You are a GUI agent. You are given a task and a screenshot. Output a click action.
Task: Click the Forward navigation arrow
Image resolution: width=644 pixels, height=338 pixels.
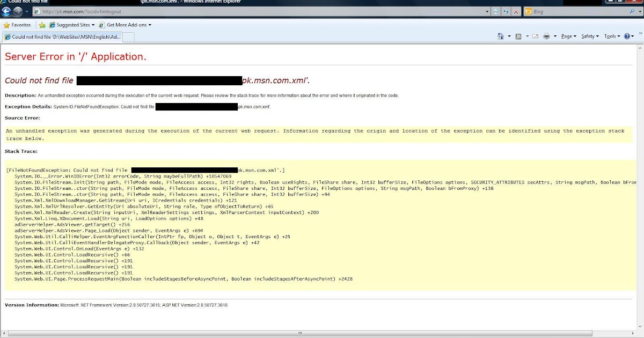18,11
